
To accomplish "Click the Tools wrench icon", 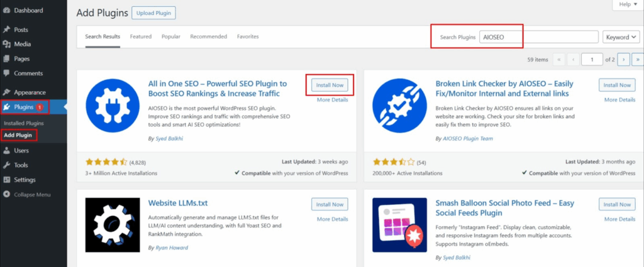I will coord(6,165).
